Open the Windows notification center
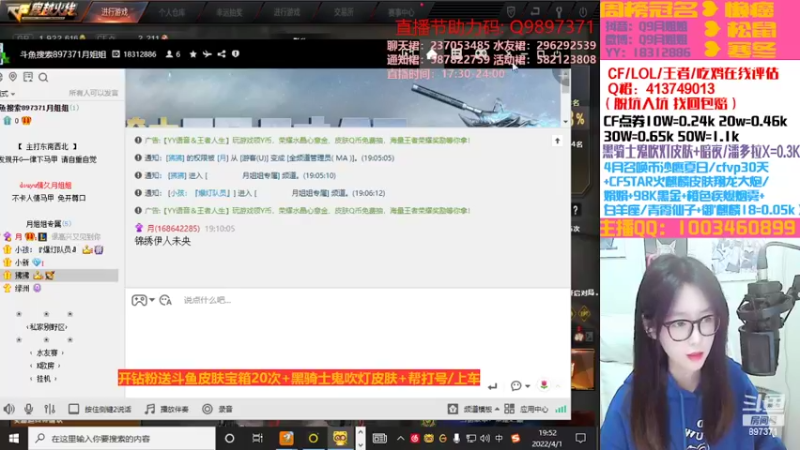The width and height of the screenshot is (800, 450). 580,438
